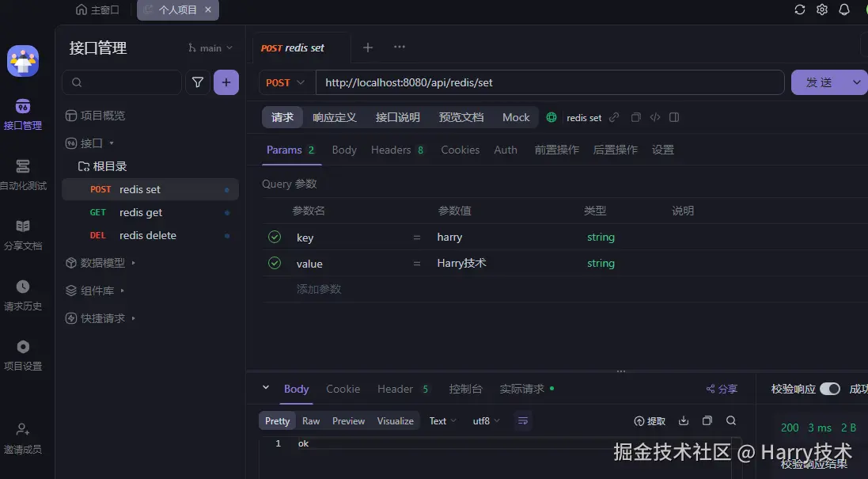Close the 个人项目 tab
Image resolution: width=868 pixels, height=479 pixels.
[x=208, y=10]
